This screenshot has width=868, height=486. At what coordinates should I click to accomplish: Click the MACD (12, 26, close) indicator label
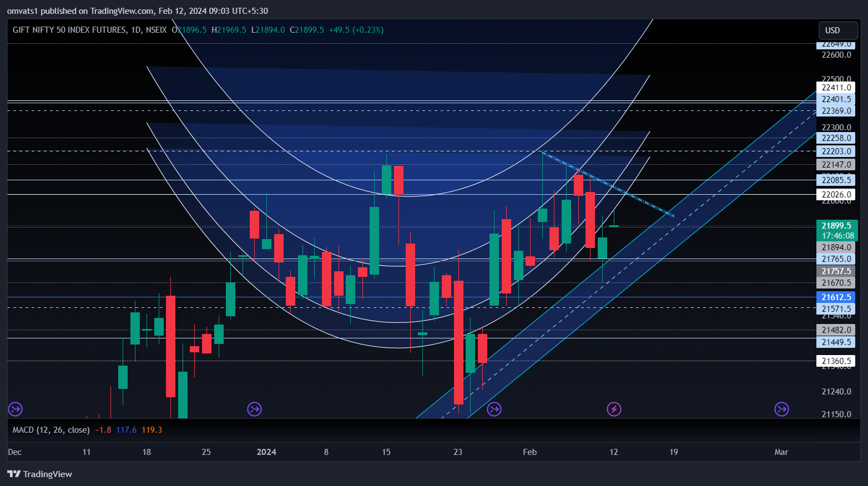(51, 430)
